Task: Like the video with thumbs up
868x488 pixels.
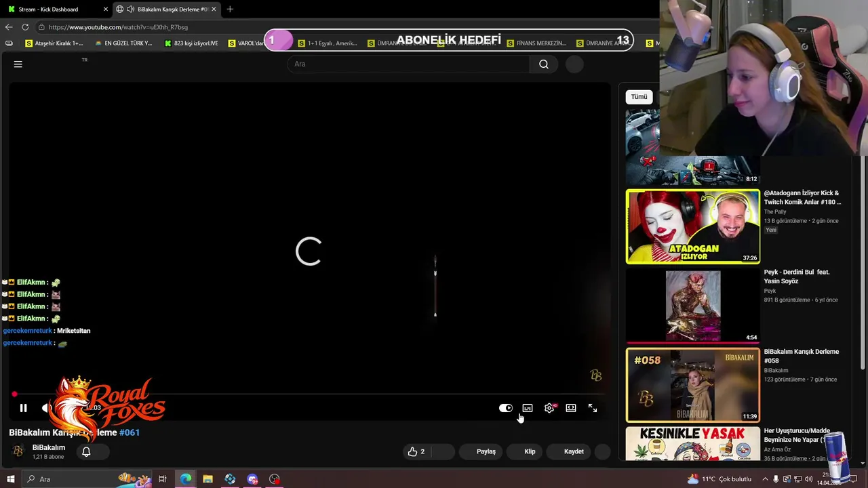Action: [416, 451]
